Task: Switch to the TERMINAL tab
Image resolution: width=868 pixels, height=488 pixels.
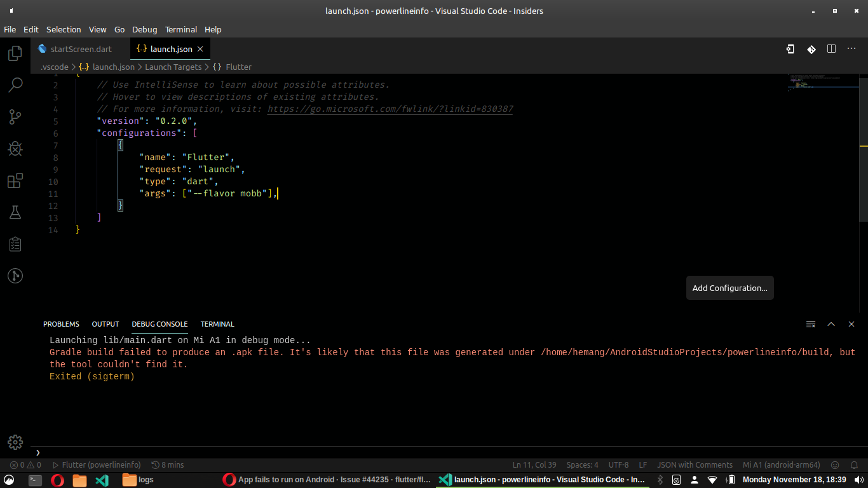Action: click(x=218, y=324)
